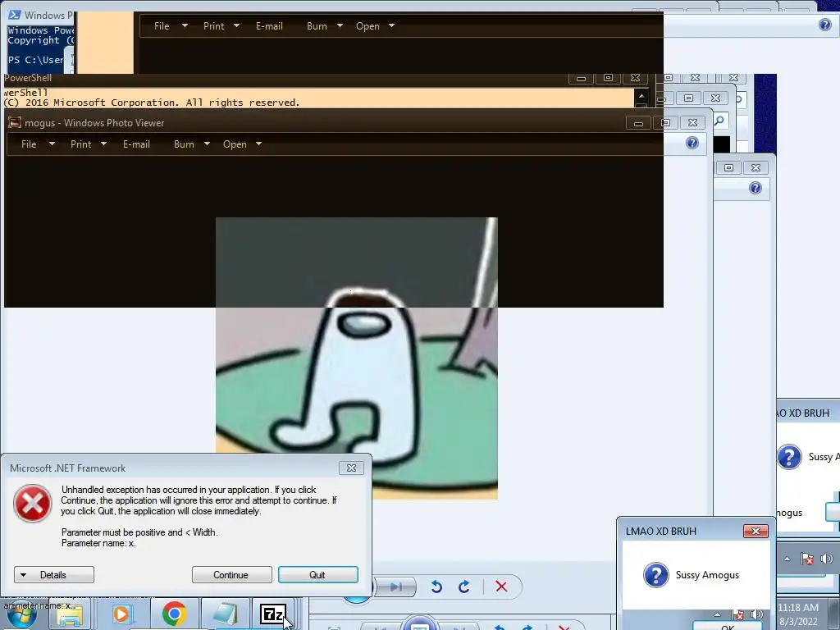The image size is (840, 630).
Task: Open File Explorer from the taskbar
Action: [x=70, y=616]
